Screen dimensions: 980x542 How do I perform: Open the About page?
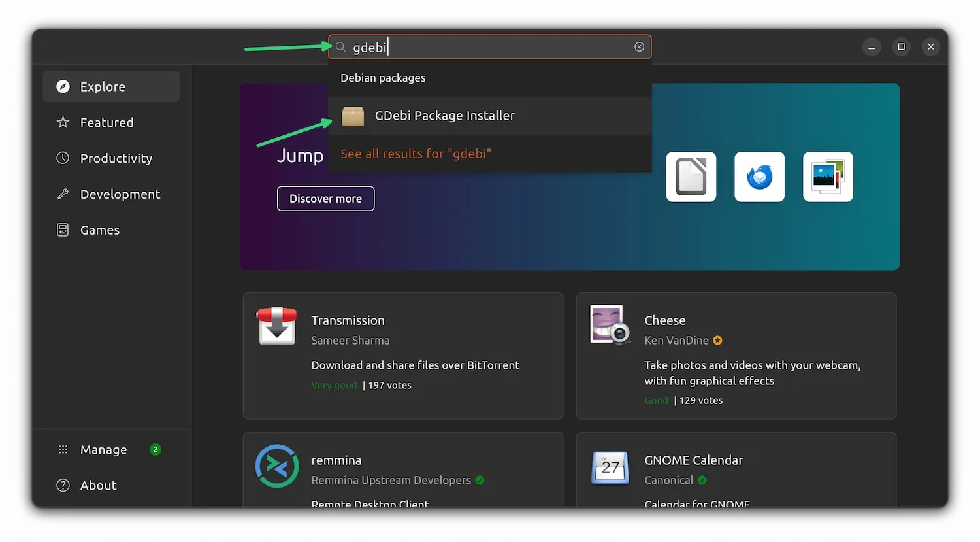pyautogui.click(x=111, y=486)
